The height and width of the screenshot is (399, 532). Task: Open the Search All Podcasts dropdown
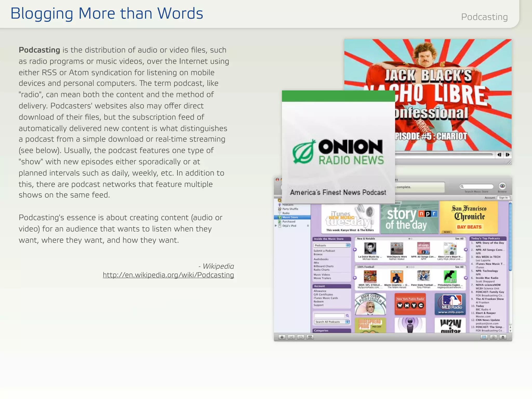pos(332,322)
